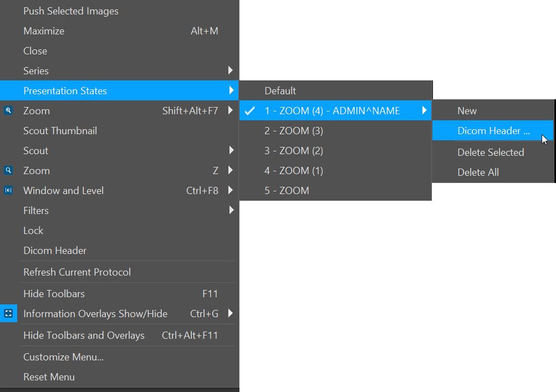Click Reset Menu
556x392 pixels.
pyautogui.click(x=49, y=377)
